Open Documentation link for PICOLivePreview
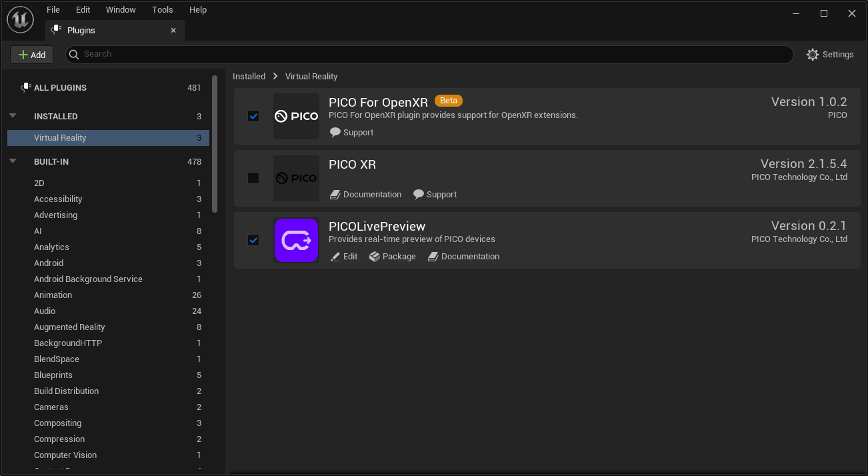The image size is (868, 476). 470,257
